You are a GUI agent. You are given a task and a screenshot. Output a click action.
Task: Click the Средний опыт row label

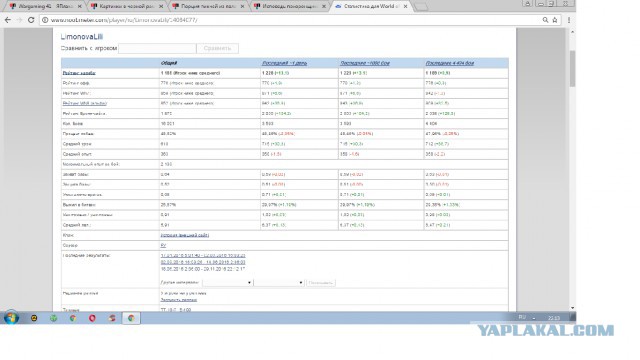coord(77,154)
